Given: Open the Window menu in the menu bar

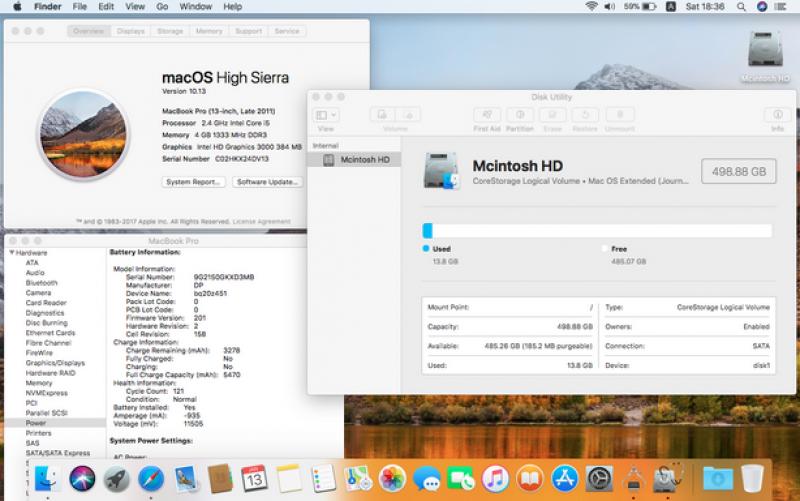Looking at the screenshot, I should (195, 7).
